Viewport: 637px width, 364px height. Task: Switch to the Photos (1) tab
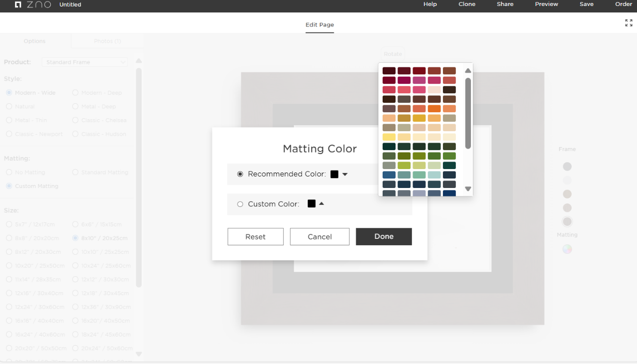[107, 41]
